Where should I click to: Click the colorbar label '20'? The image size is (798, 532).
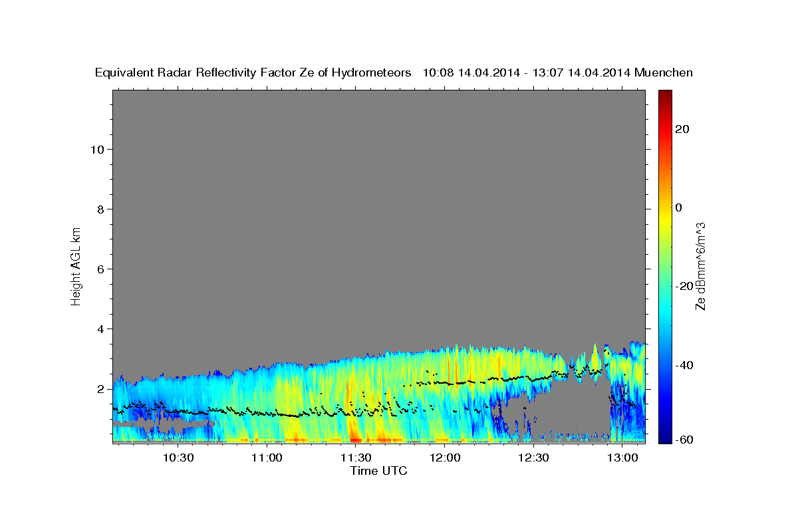point(683,129)
